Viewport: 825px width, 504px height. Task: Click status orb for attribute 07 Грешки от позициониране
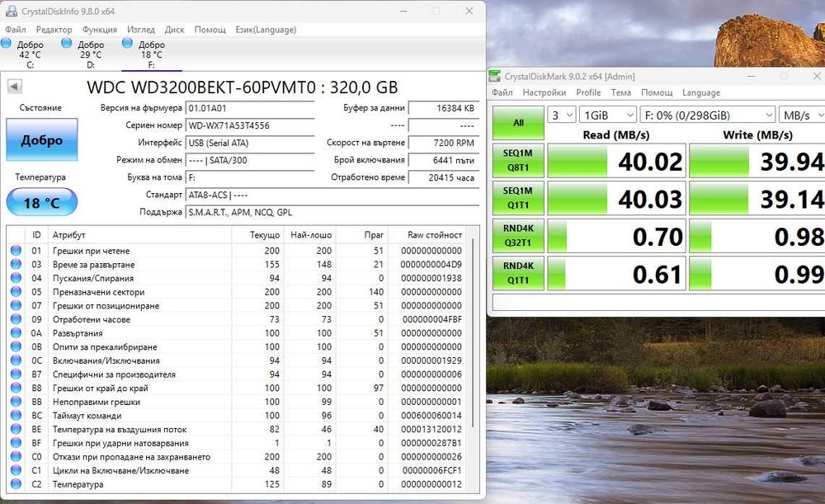coord(16,305)
